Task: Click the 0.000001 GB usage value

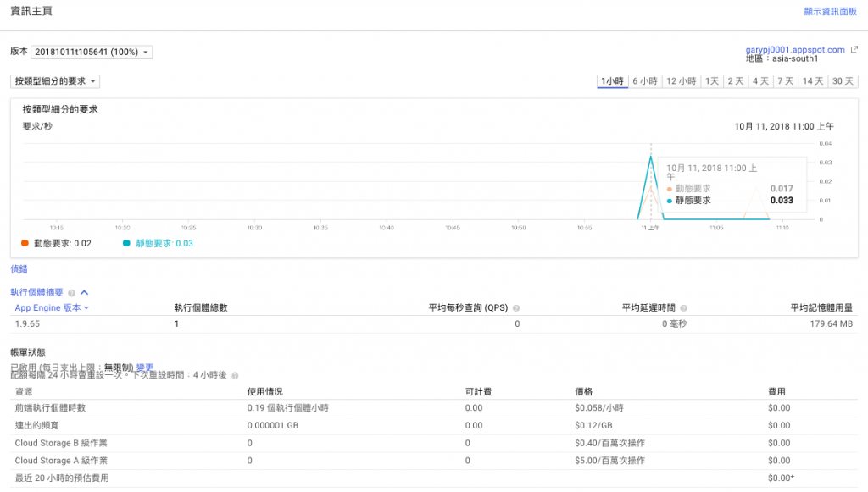Action: [x=272, y=426]
